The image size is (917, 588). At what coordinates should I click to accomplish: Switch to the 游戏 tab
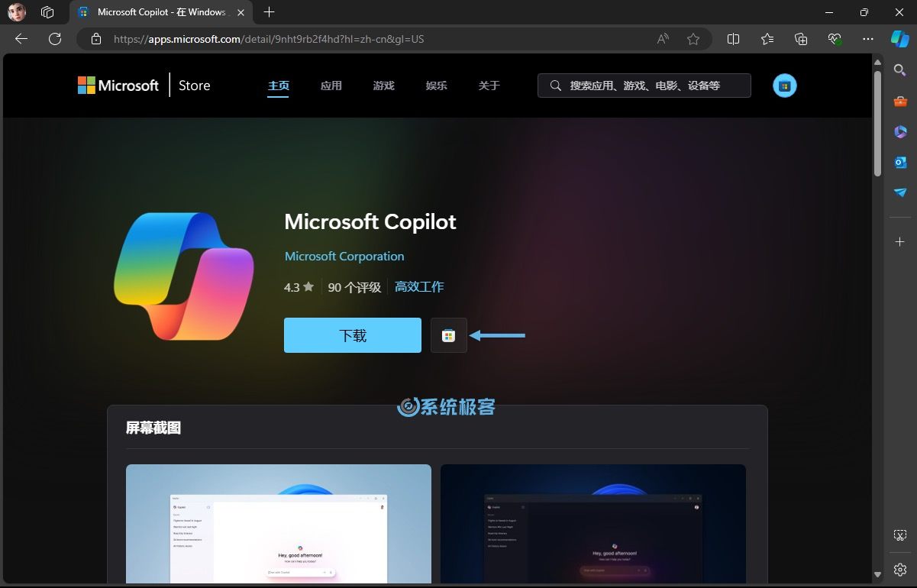[x=384, y=86]
